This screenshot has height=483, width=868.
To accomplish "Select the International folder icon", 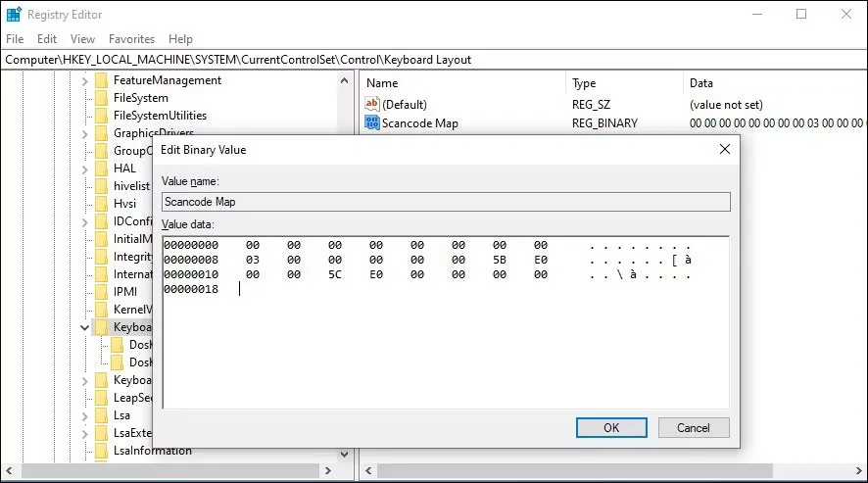I will (x=101, y=274).
